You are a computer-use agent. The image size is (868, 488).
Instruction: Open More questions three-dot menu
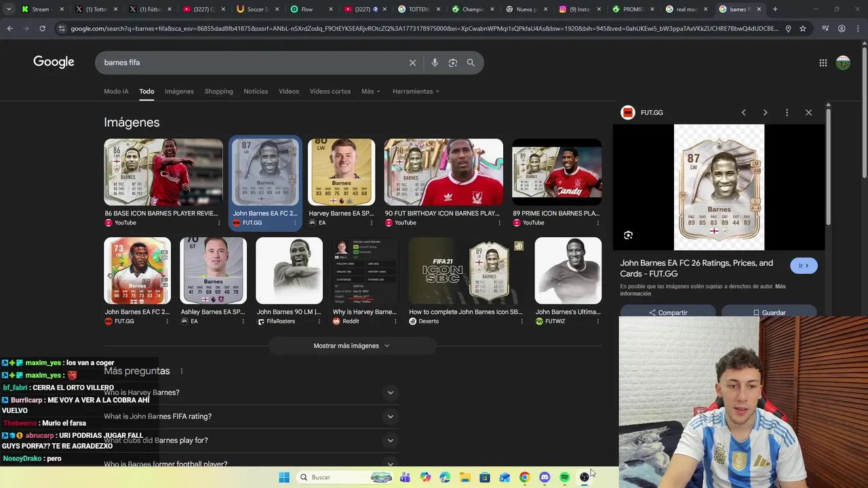click(x=181, y=371)
